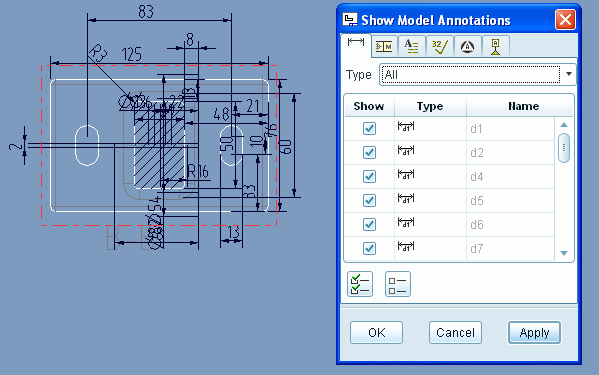Select the 48 dimension in the drawing
The width and height of the screenshot is (599, 375).
222,114
